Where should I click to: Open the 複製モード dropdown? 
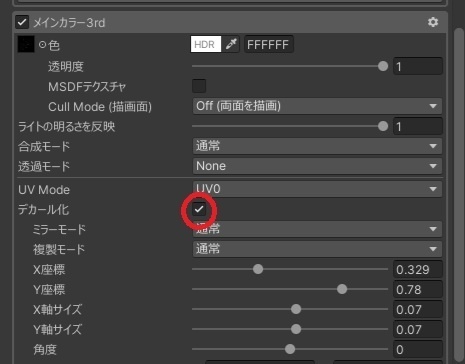click(317, 249)
